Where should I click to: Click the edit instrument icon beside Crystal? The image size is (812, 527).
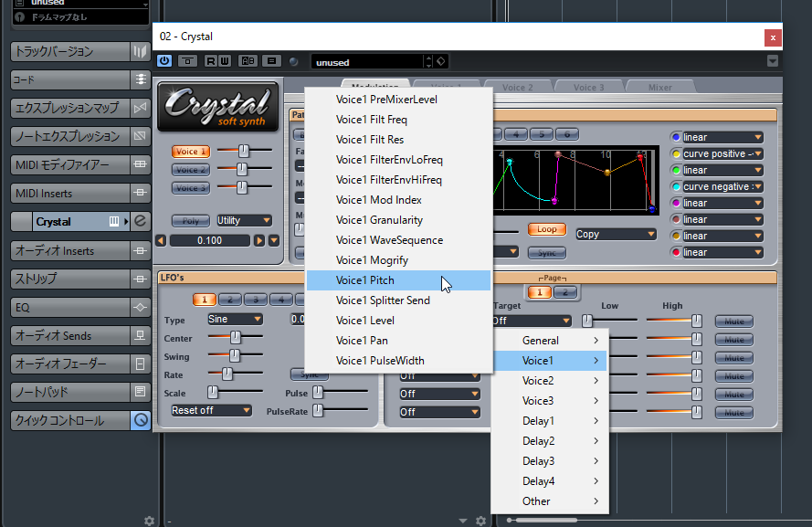click(x=140, y=222)
